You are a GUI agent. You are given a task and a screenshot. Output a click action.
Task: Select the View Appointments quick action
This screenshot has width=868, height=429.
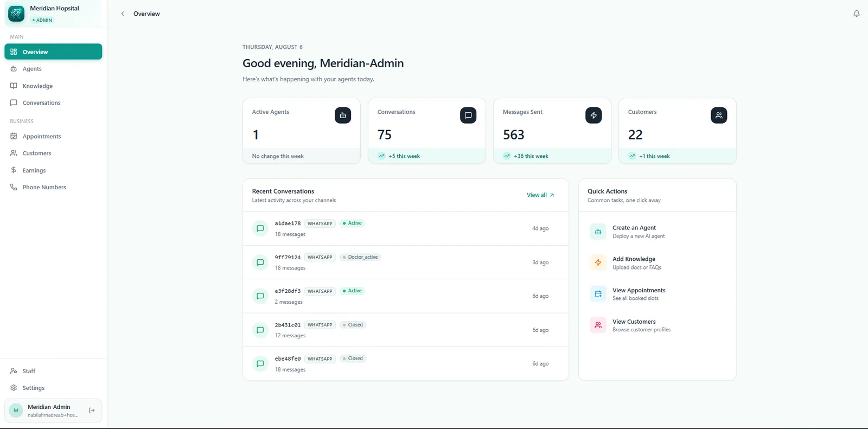[x=657, y=294]
